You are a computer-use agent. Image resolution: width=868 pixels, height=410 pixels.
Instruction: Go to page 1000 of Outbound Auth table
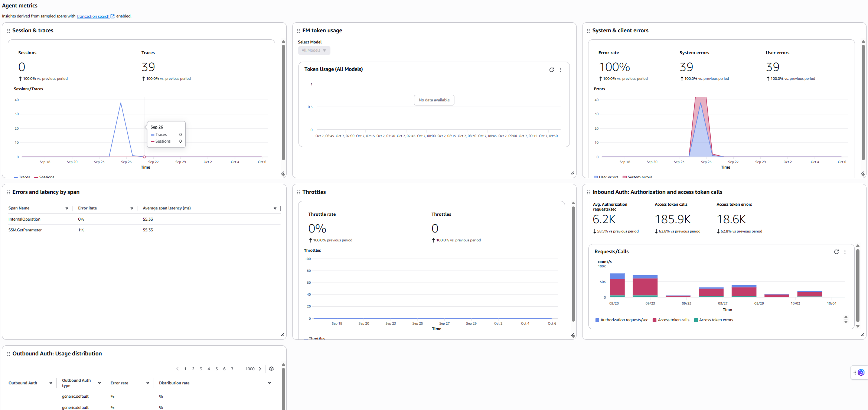click(250, 369)
